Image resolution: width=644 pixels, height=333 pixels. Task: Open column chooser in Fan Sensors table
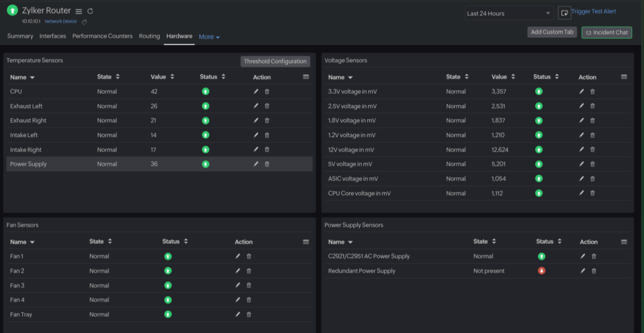point(306,242)
